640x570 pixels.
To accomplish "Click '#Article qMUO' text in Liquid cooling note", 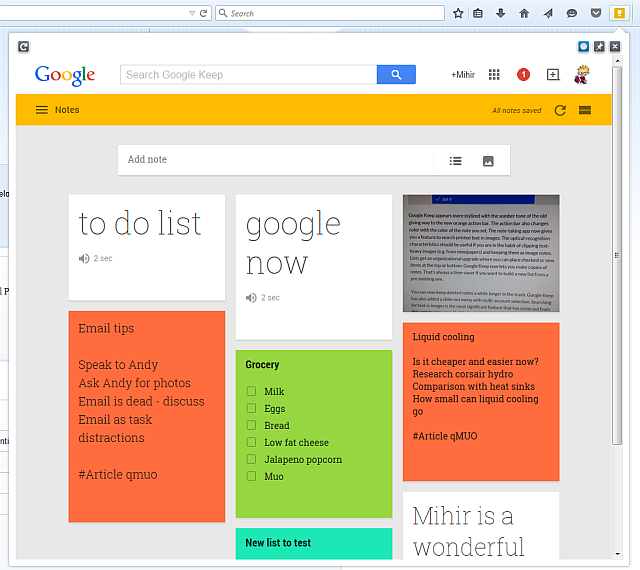I will [x=445, y=436].
